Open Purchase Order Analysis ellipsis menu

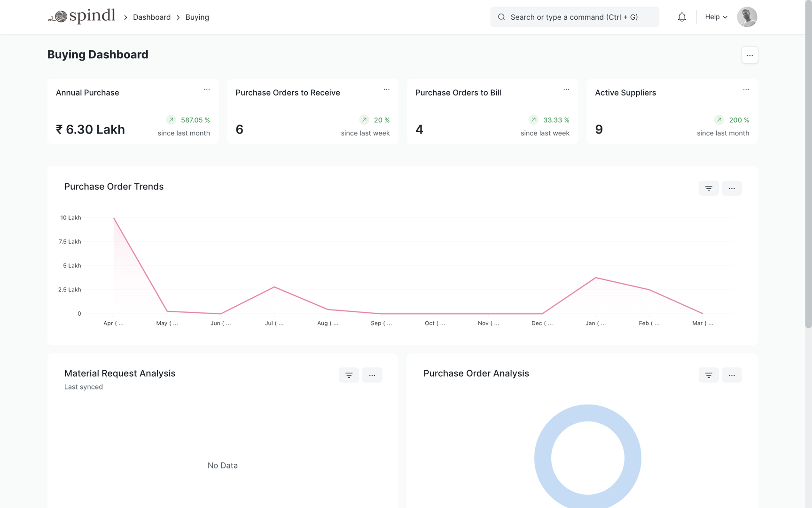pyautogui.click(x=732, y=375)
